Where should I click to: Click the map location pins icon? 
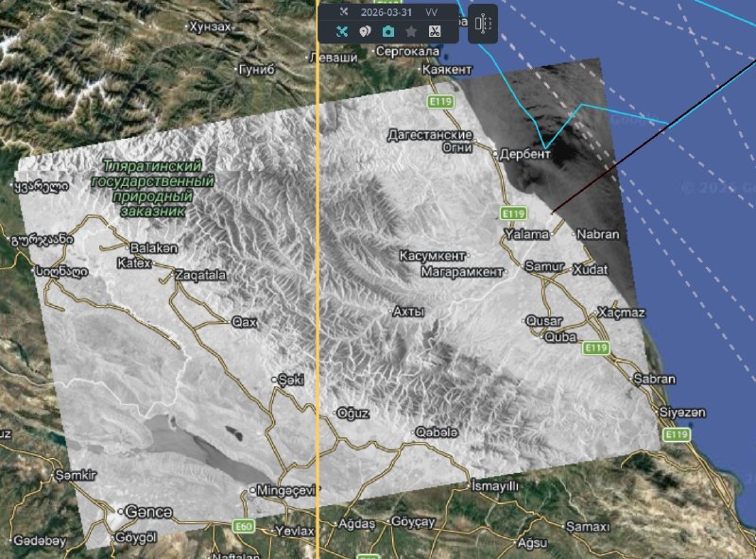click(x=365, y=31)
